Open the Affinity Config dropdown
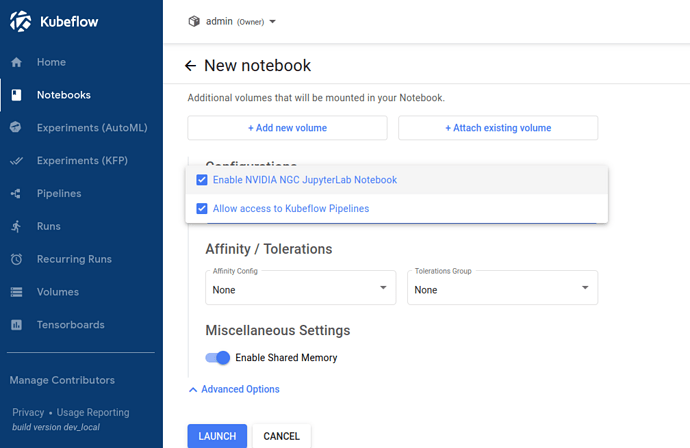The height and width of the screenshot is (448, 690). point(301,288)
